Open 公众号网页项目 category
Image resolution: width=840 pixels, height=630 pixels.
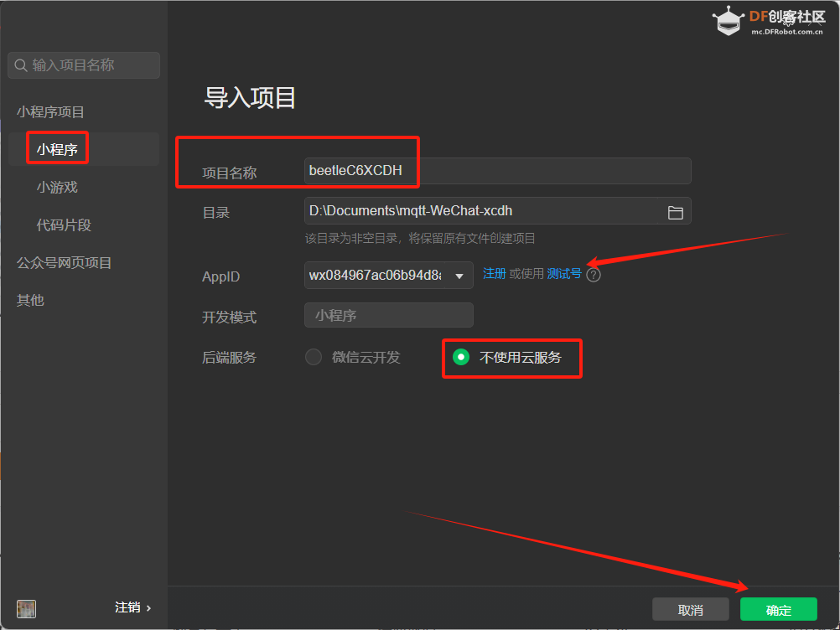[x=64, y=263]
